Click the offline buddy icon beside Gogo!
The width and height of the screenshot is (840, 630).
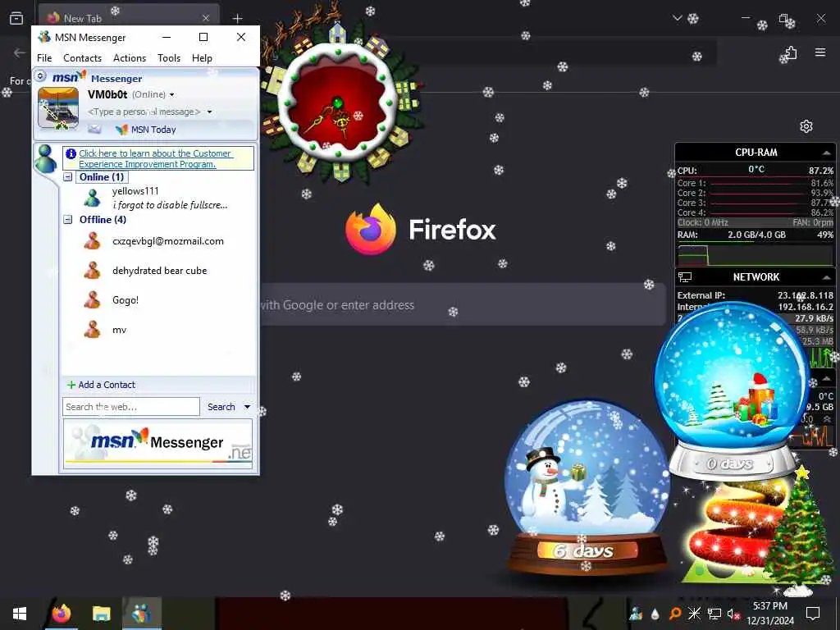pyautogui.click(x=92, y=300)
